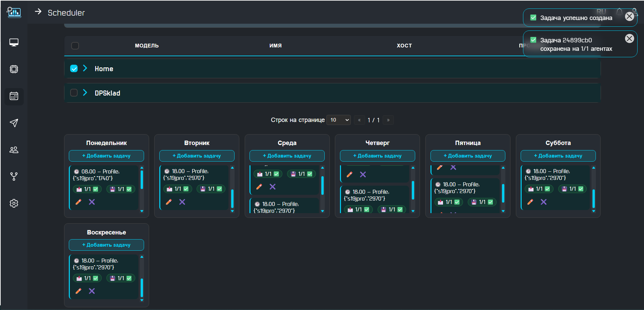Expand the DPSklad group chevron
Image resolution: width=644 pixels, height=310 pixels.
tap(85, 93)
